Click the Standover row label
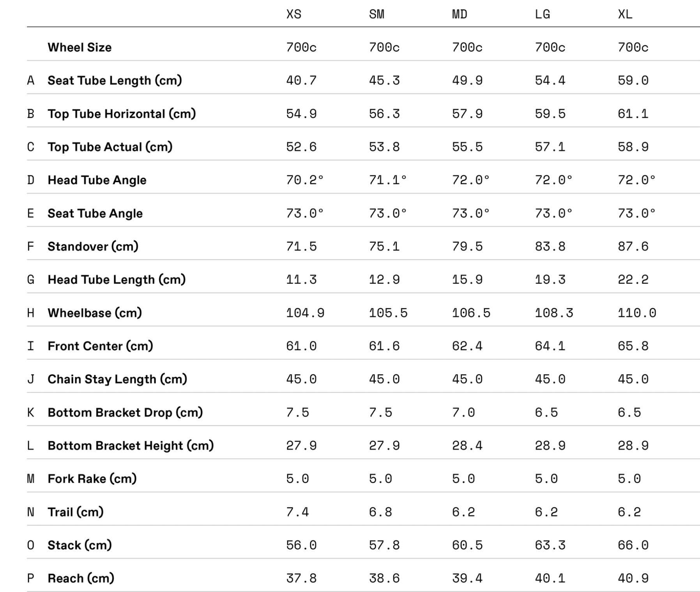The image size is (700, 592). pos(93,246)
